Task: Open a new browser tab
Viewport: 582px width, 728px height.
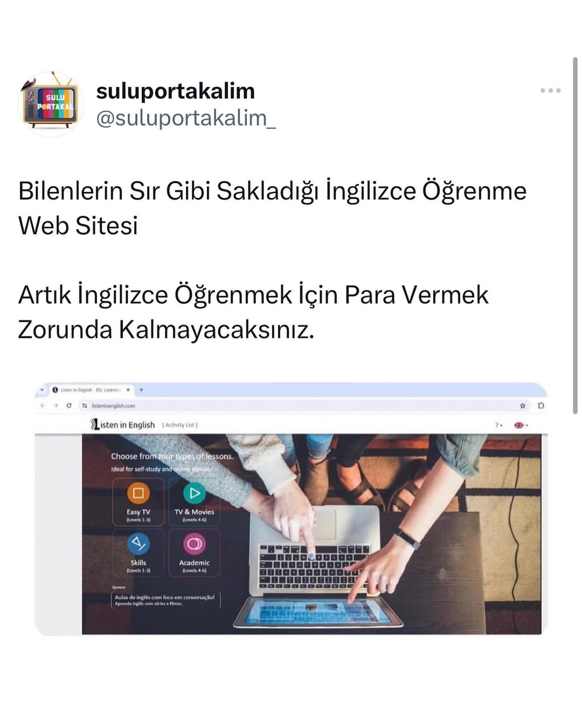Action: tap(141, 389)
